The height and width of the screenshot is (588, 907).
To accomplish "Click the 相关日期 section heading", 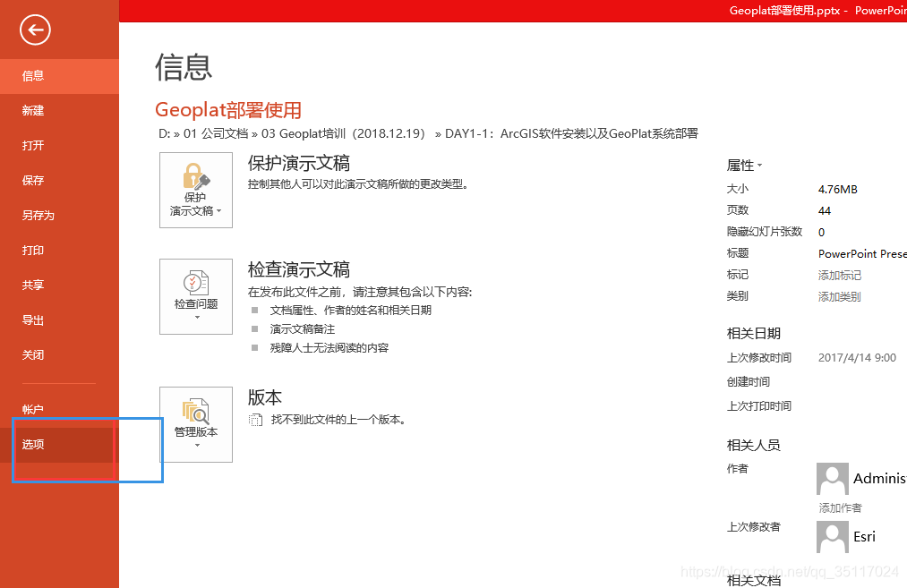I will tap(754, 334).
